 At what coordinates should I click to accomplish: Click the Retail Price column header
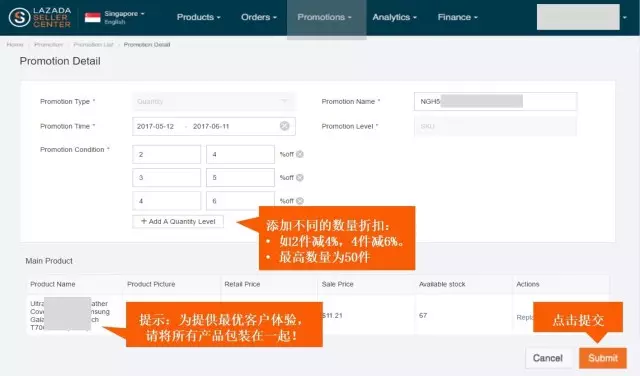pyautogui.click(x=242, y=284)
